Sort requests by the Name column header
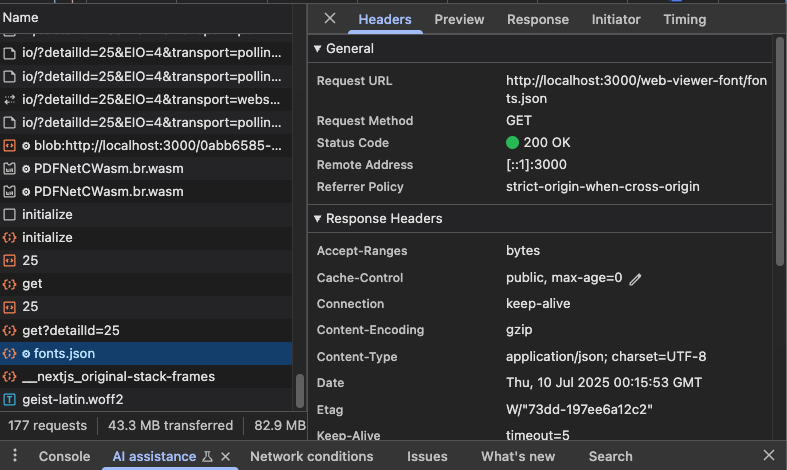Viewport: 787px width, 470px height. tap(146, 18)
